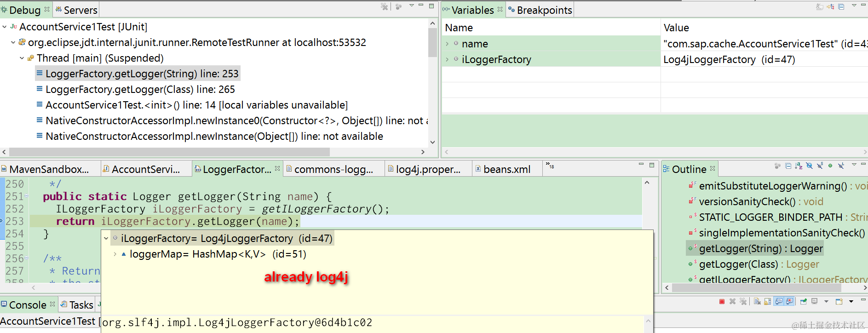Collapse RemoteTestRunner process node

[x=13, y=42]
